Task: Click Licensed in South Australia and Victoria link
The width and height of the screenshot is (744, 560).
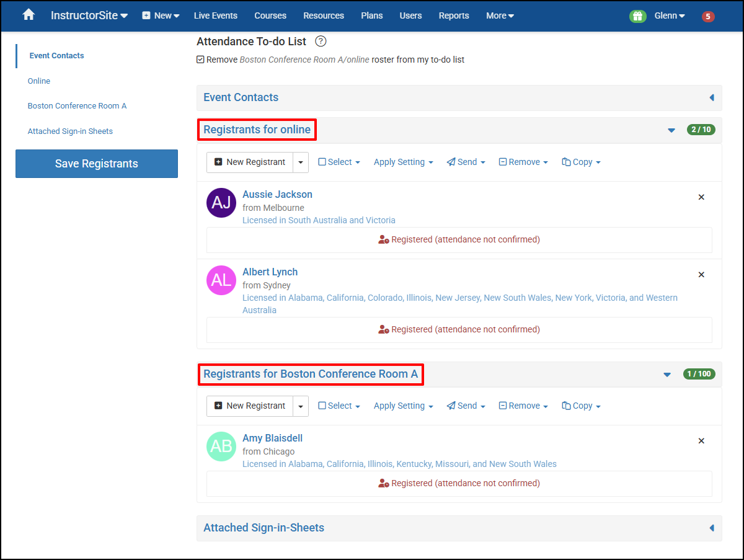Action: (319, 220)
